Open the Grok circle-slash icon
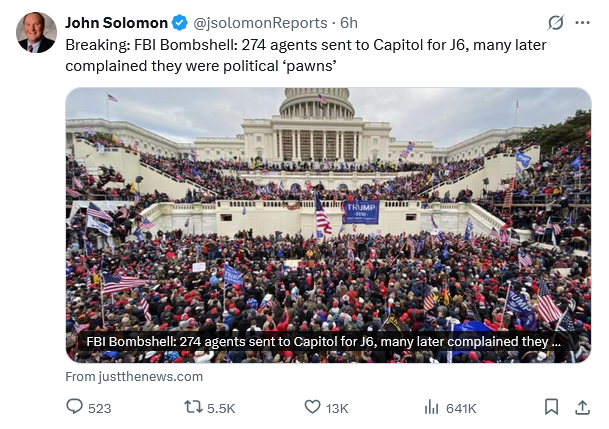The image size is (609, 429). tap(556, 22)
